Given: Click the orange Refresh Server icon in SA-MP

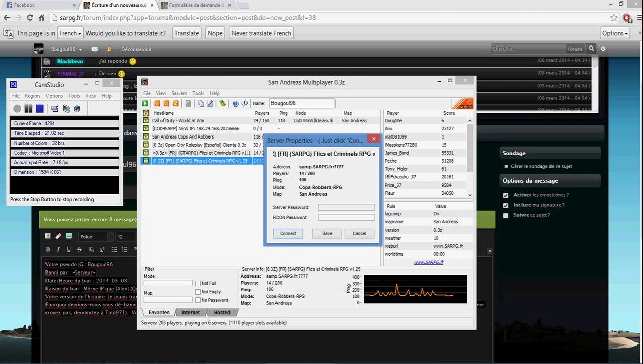Looking at the screenshot, I should [175, 103].
